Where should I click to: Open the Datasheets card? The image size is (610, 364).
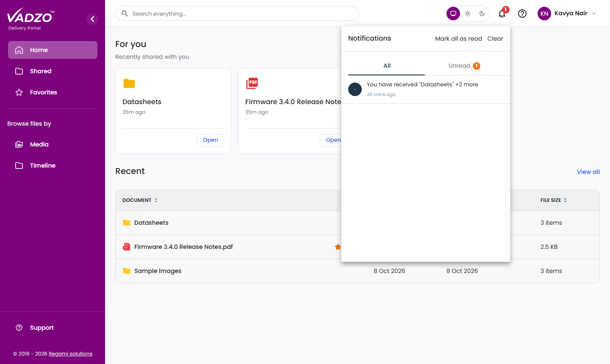tap(211, 140)
